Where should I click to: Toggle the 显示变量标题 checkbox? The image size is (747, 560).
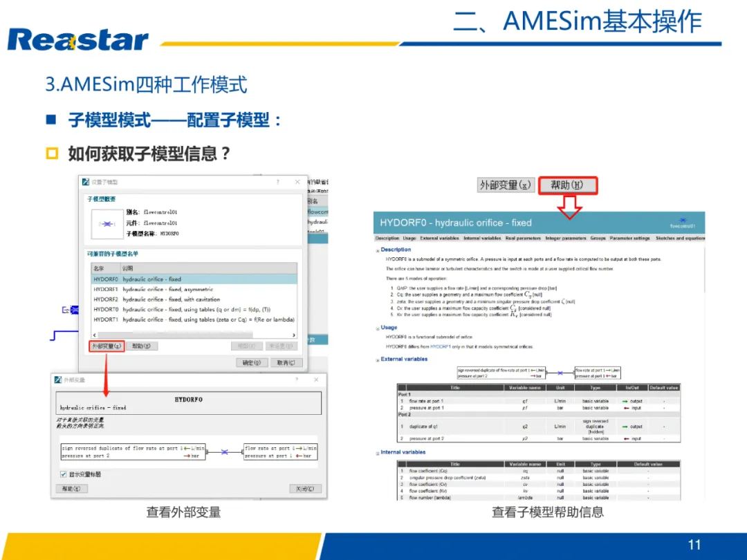(64, 474)
